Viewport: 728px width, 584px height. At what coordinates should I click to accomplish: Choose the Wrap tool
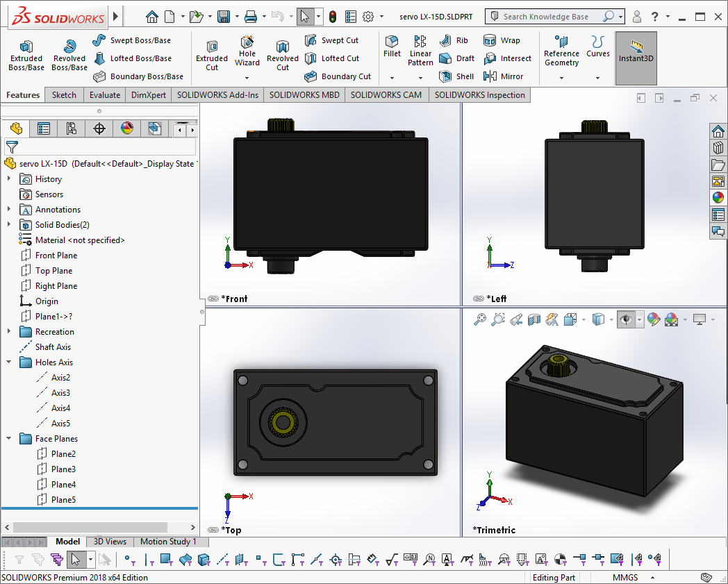tap(502, 40)
